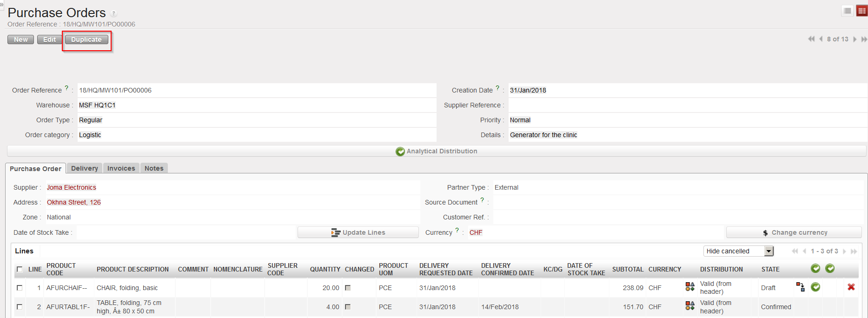This screenshot has height=318, width=868.
Task: Open distribution icon for TABLE line
Action: click(690, 306)
